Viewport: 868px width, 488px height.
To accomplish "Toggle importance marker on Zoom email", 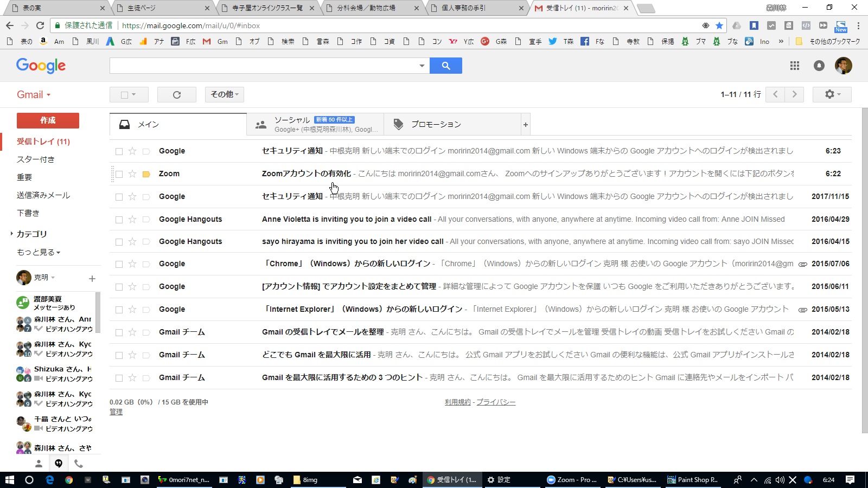I will (x=146, y=174).
